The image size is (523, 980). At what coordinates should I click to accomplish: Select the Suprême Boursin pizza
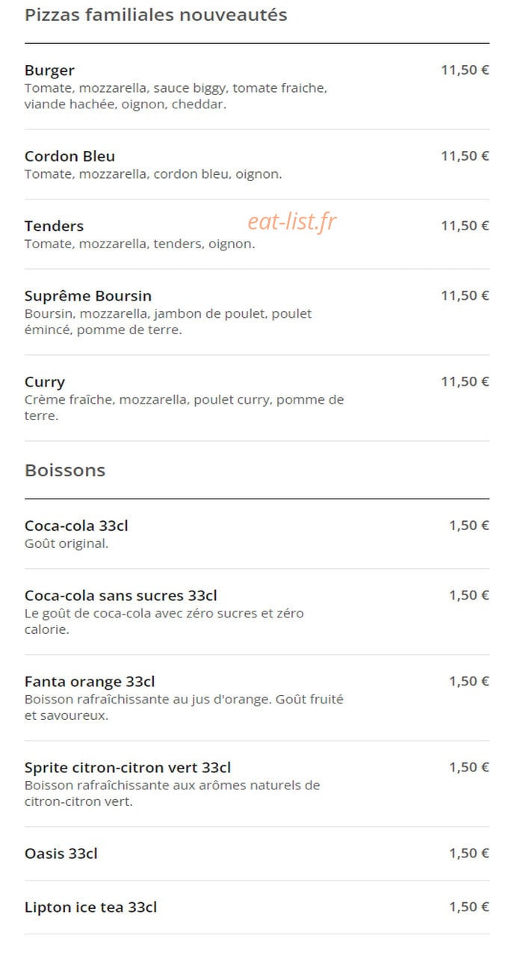257,312
